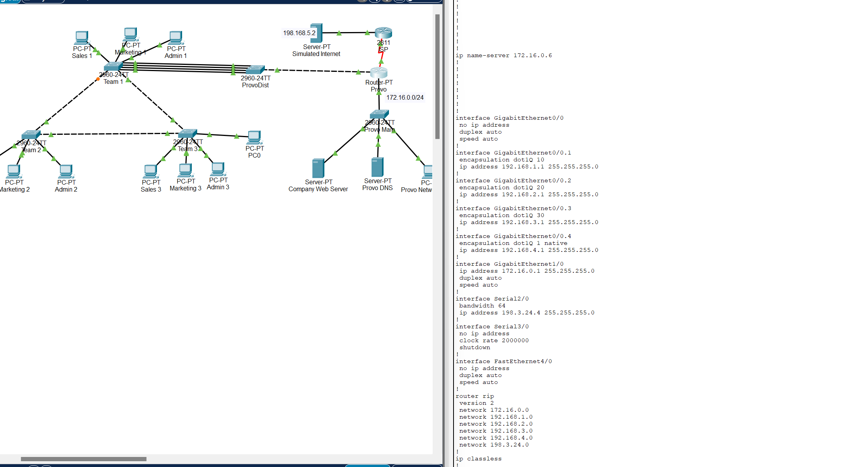Click the 'ip address 192.168.2.1' line
Viewport: 868px width, 467px height.
pos(529,194)
